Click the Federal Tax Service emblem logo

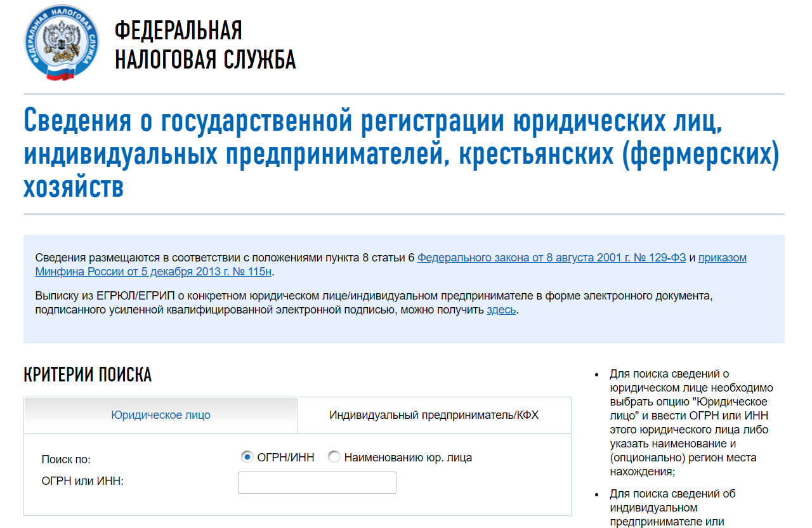62,43
